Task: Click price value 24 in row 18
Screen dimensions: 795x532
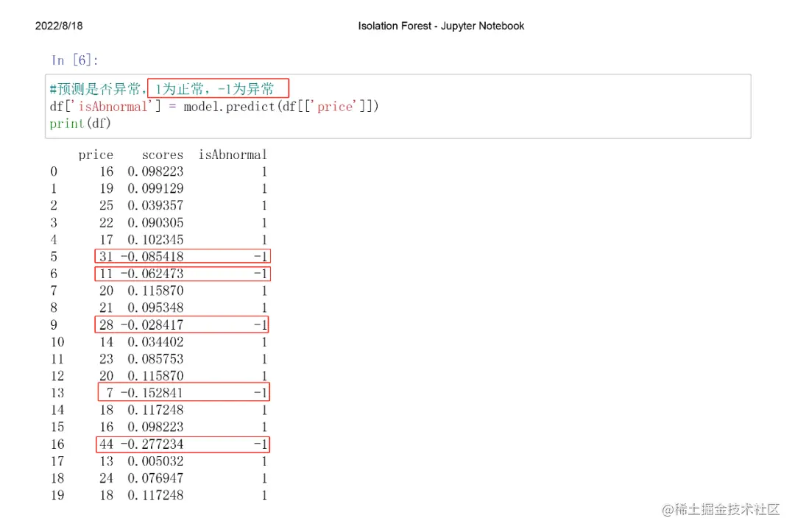Action: [x=106, y=478]
